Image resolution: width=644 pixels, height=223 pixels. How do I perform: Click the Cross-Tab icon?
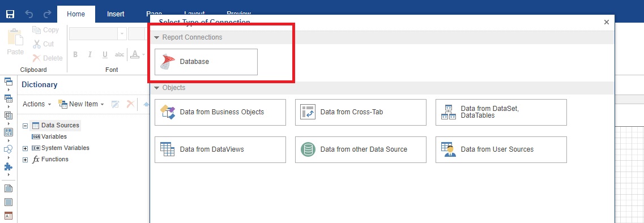(308, 112)
